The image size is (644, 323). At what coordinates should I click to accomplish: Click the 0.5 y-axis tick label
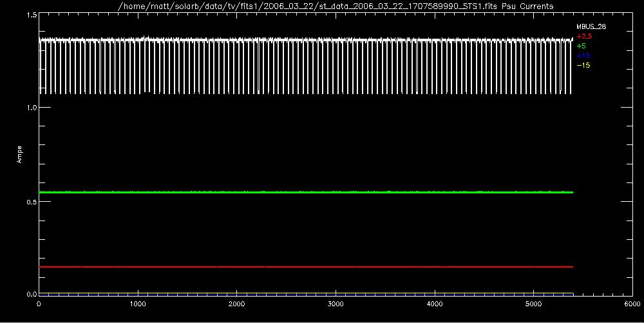coord(32,201)
